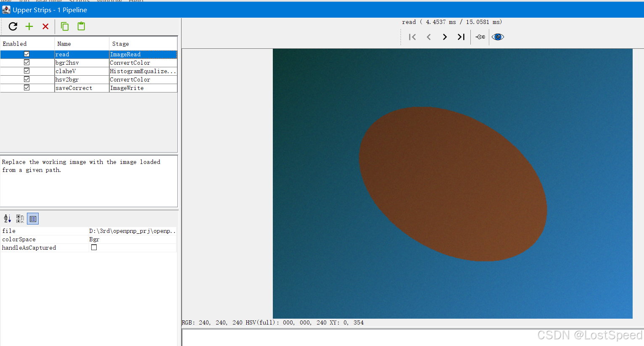Sort properties alphabetically

point(7,219)
